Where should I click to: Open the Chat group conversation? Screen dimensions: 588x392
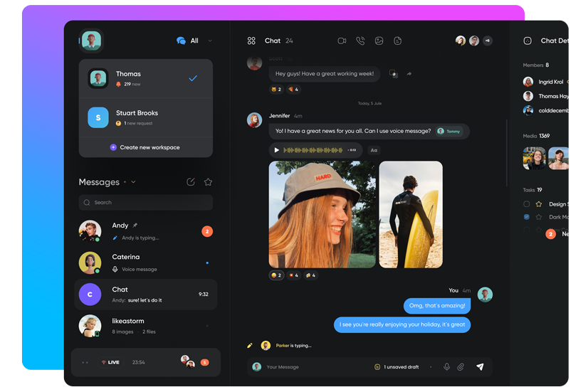tap(145, 295)
